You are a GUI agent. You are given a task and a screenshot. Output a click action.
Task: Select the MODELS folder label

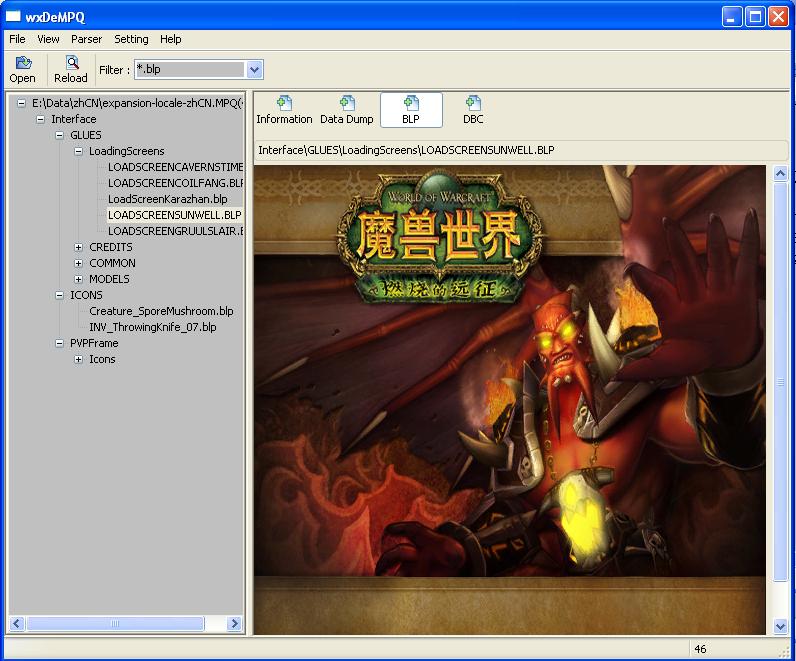click(x=109, y=279)
